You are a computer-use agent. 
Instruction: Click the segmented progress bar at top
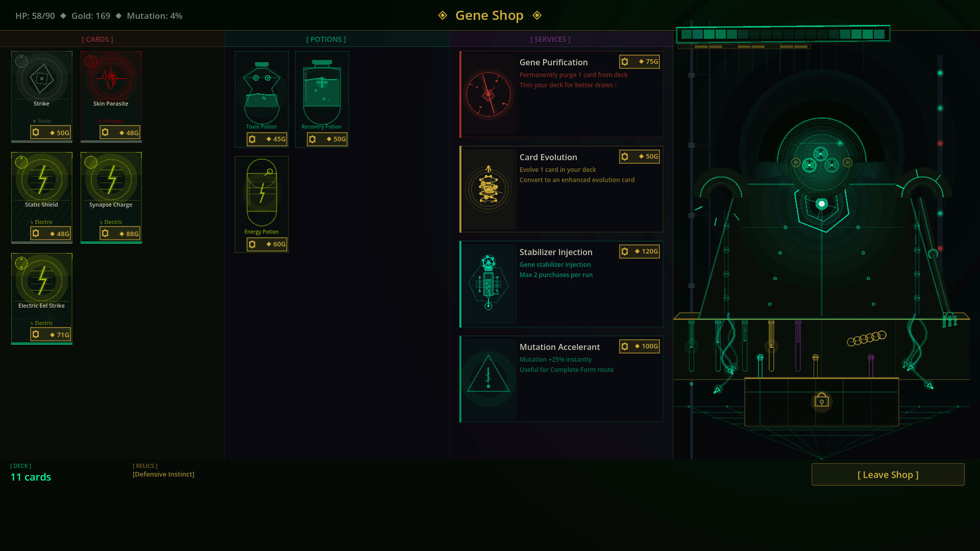click(x=782, y=34)
